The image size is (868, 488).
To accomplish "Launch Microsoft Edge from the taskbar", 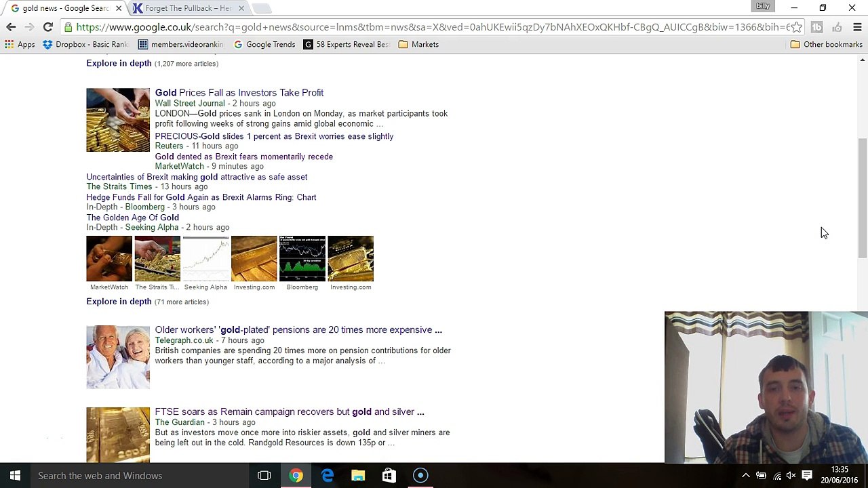I will [327, 476].
